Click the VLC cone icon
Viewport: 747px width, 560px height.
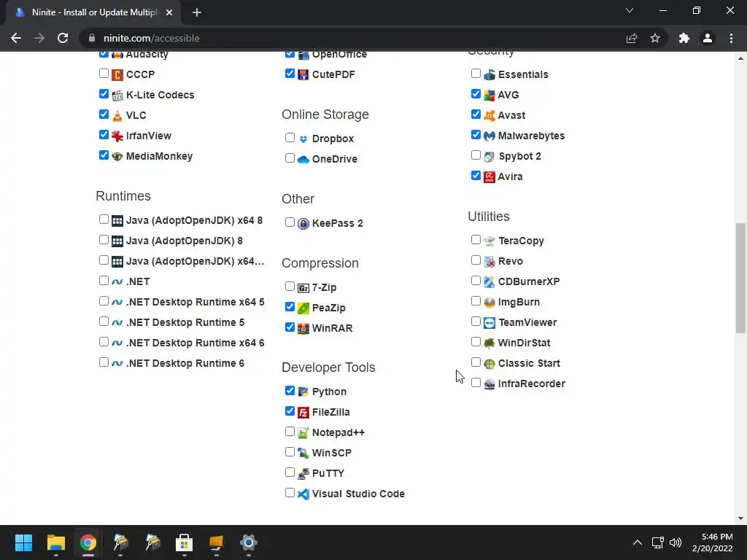(x=117, y=115)
